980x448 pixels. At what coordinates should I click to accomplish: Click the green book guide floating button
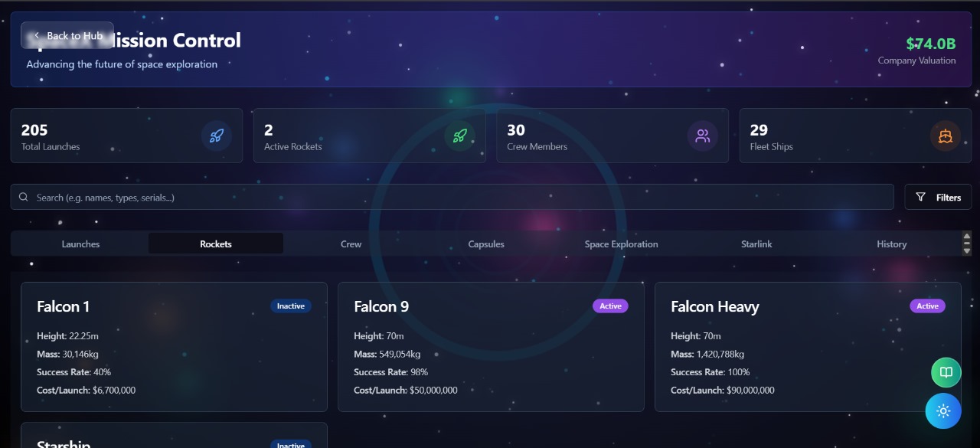[946, 372]
